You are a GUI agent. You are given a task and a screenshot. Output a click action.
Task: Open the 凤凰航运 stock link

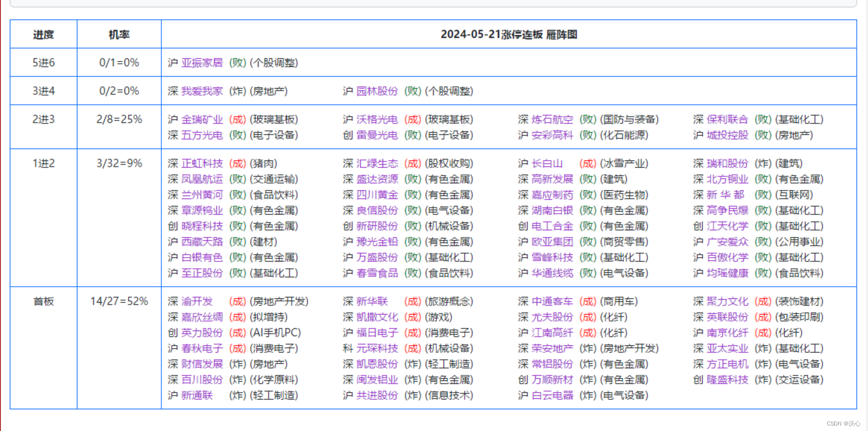(202, 179)
